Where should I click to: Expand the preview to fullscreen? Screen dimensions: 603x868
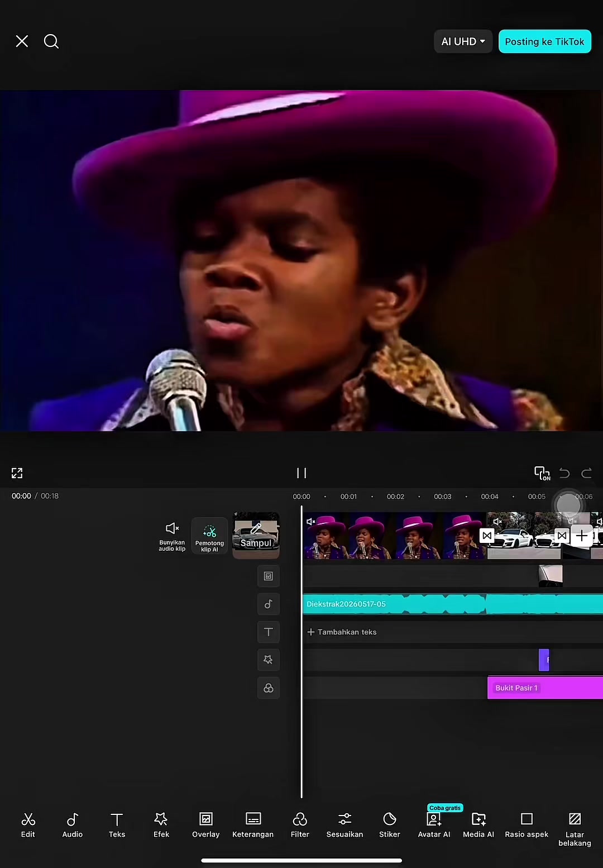pos(17,473)
